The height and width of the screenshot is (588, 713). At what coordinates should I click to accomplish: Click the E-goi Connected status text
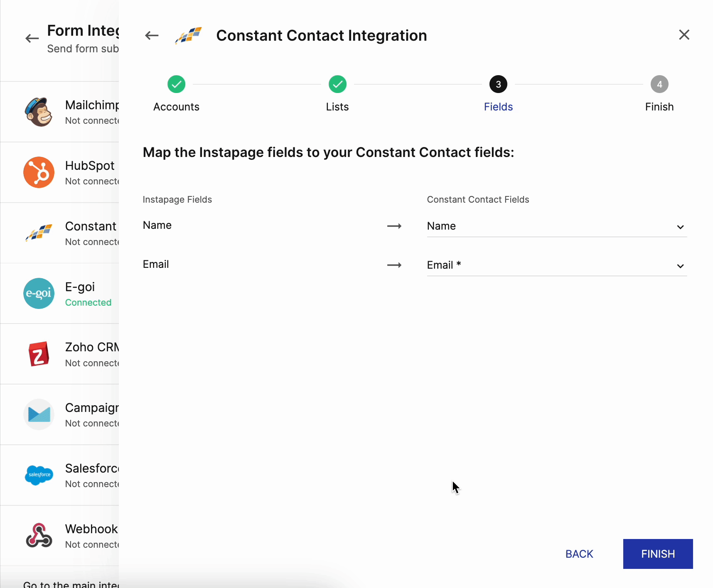(x=88, y=303)
